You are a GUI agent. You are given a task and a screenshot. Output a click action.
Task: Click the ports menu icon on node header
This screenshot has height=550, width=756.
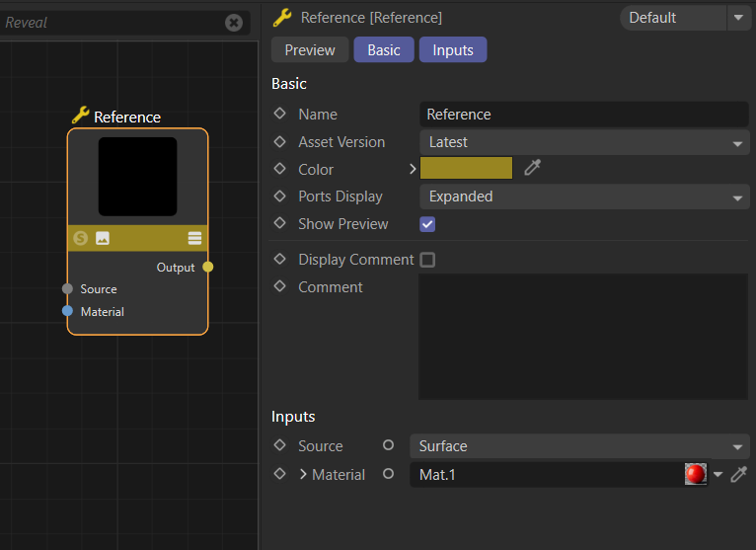click(x=194, y=238)
